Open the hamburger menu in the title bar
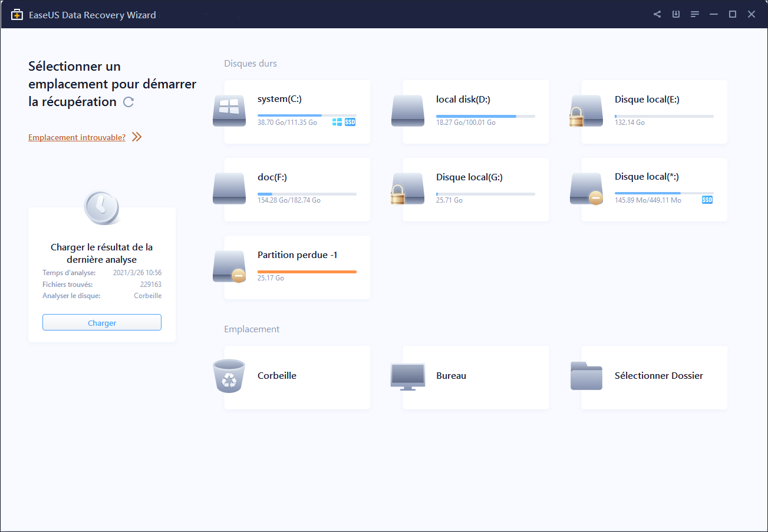 coord(695,15)
